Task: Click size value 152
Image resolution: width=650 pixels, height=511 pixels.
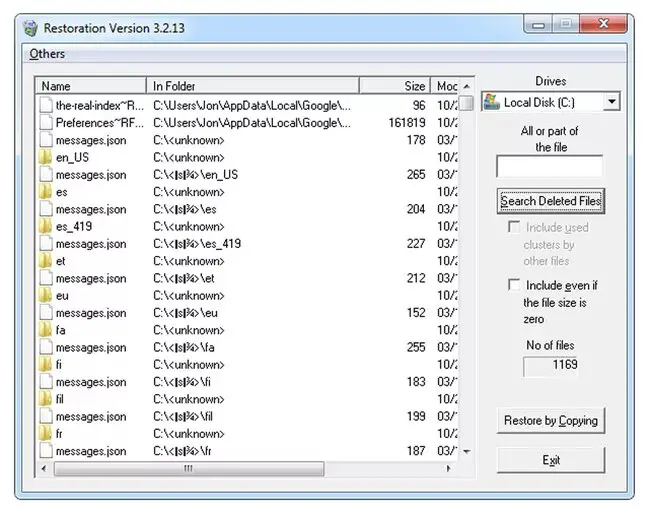Action: (416, 312)
